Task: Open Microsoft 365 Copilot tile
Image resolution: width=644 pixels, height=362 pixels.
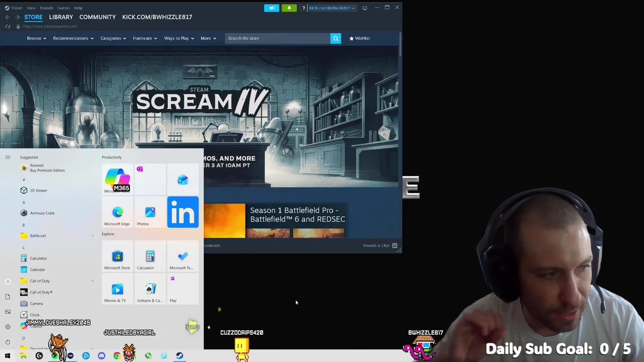Action: coord(117,179)
